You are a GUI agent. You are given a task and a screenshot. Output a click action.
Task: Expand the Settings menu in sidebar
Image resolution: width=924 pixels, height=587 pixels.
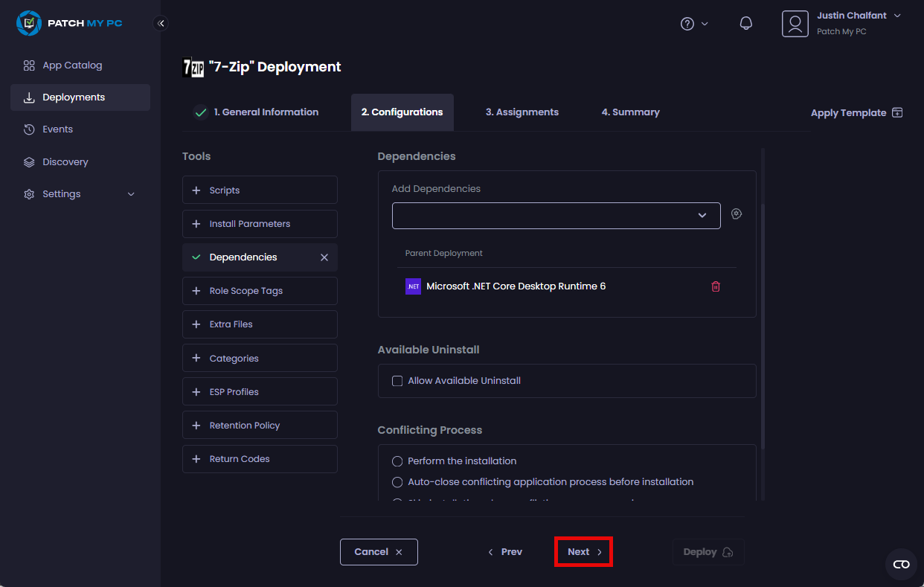80,194
